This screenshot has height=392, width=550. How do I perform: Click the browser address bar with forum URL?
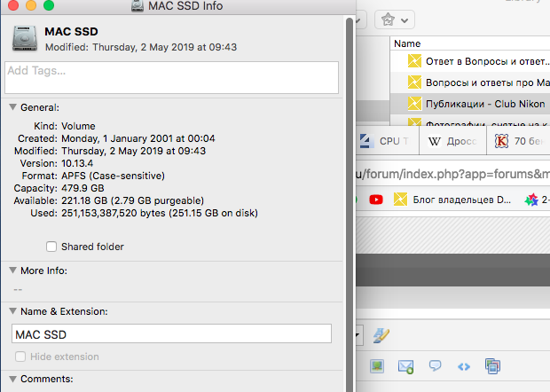(x=452, y=174)
